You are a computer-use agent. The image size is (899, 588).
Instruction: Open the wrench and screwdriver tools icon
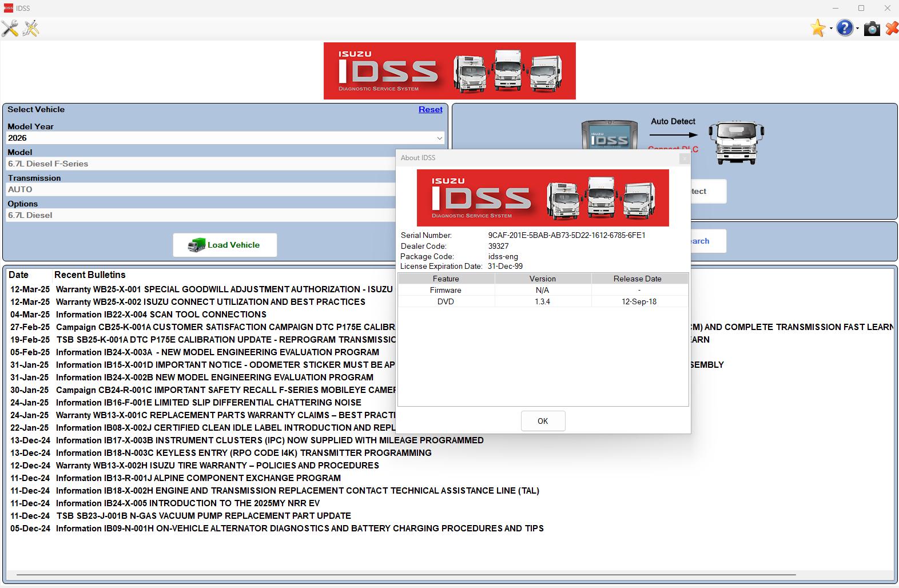[x=10, y=28]
